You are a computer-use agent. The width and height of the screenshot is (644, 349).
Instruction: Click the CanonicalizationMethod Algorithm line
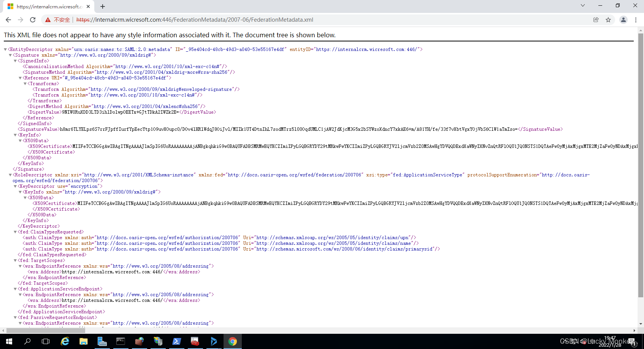point(125,67)
